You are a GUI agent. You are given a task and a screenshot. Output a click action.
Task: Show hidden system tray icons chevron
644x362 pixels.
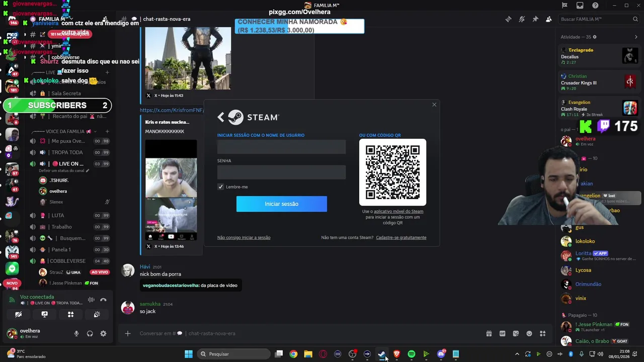517,354
